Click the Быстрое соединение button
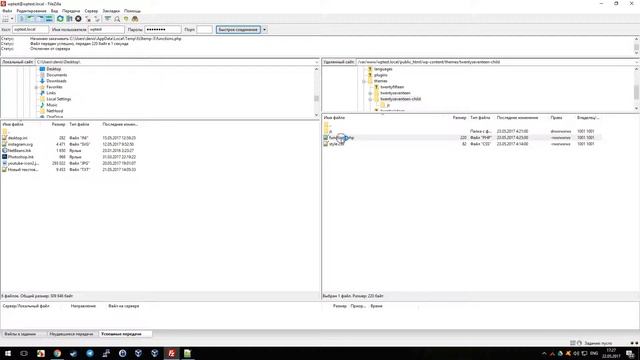The image size is (640, 360). (238, 29)
